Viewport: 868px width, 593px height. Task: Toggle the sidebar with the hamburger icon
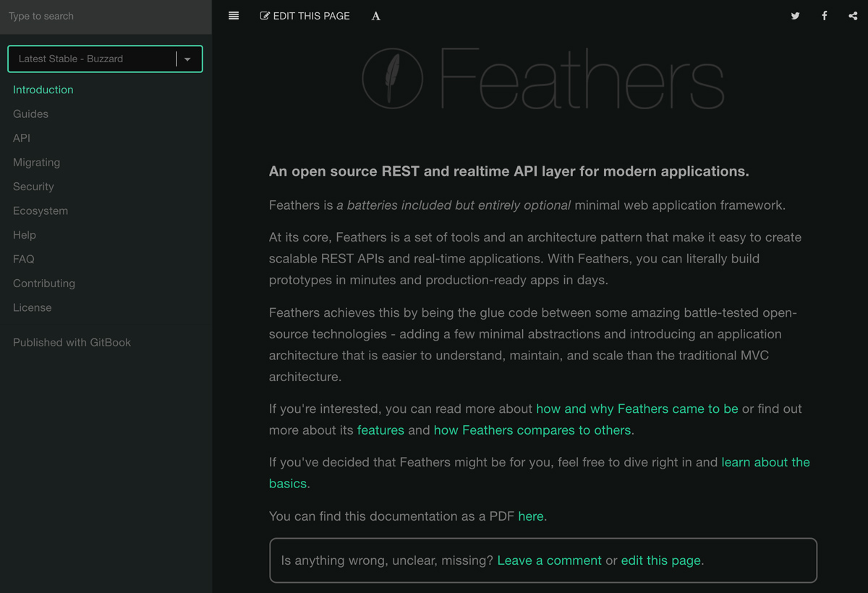point(234,16)
